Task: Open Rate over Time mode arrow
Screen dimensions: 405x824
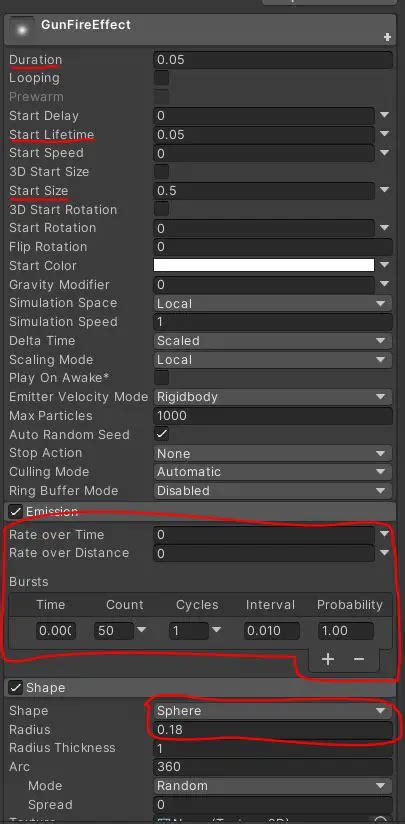Action: pyautogui.click(x=385, y=534)
